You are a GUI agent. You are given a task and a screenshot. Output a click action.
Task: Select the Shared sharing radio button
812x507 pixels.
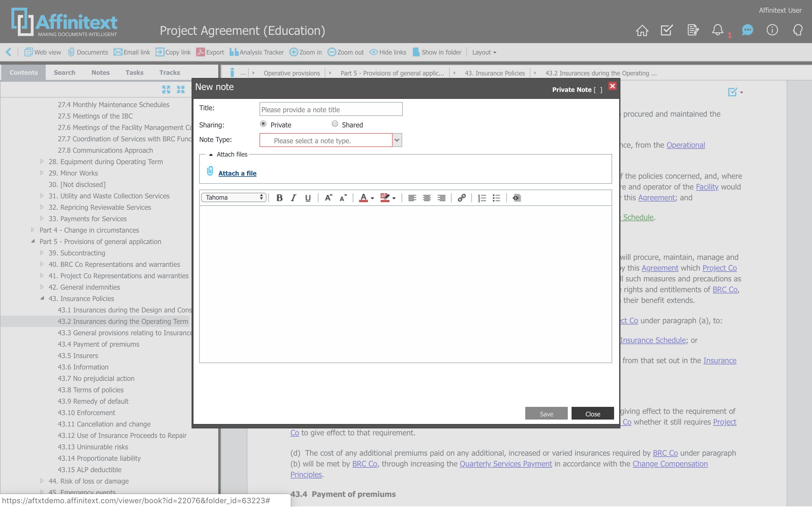click(335, 124)
